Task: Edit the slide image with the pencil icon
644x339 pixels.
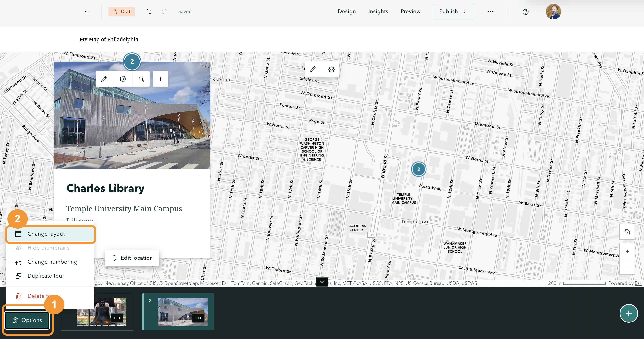Action: [x=104, y=79]
